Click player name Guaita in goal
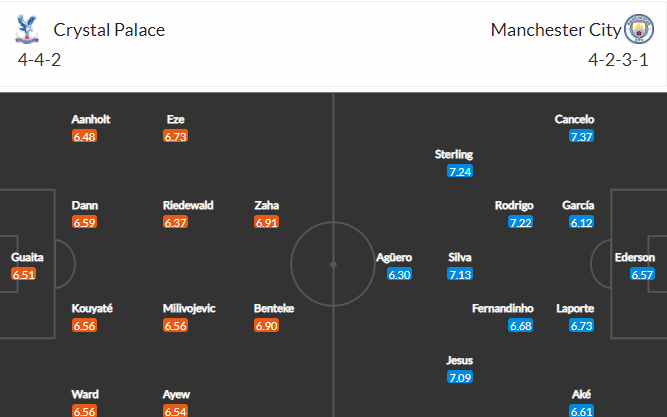Image resolution: width=667 pixels, height=417 pixels. coord(27,257)
